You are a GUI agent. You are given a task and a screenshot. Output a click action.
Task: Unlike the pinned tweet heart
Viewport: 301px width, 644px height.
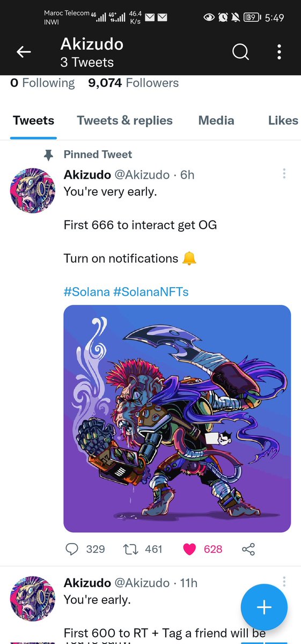189,549
